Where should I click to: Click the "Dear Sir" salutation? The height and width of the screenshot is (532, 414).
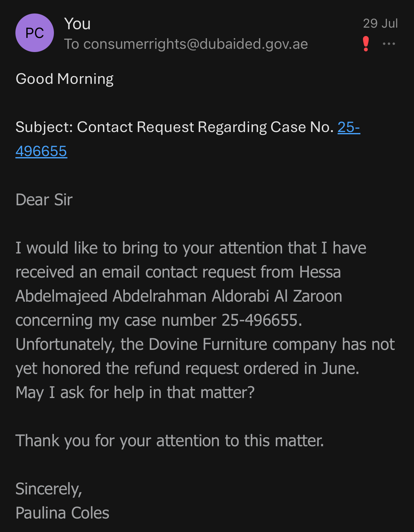tap(44, 200)
